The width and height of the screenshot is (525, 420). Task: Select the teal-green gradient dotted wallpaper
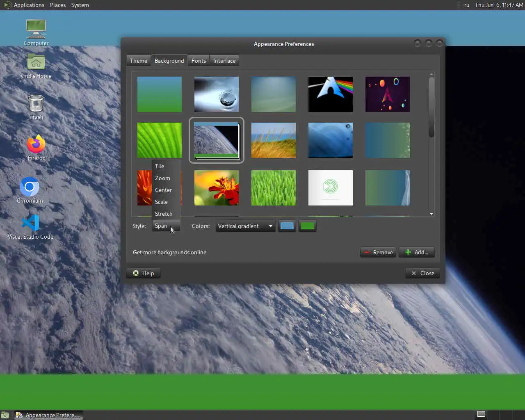(388, 140)
